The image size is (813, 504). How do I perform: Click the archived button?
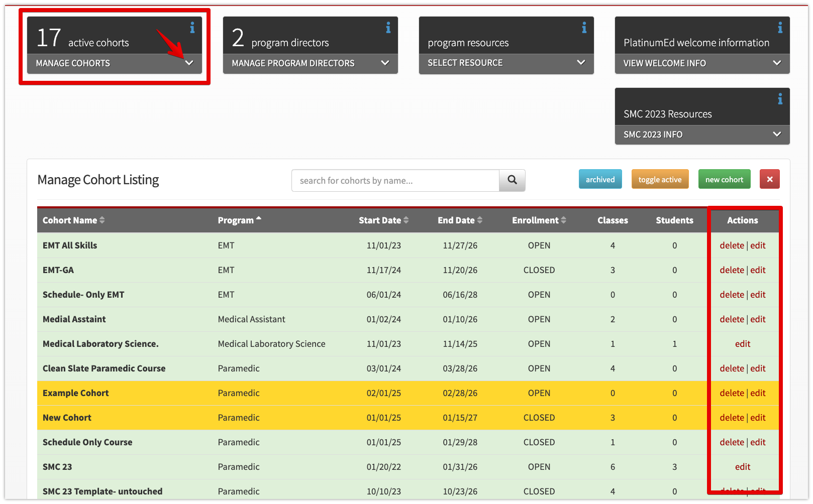[600, 179]
